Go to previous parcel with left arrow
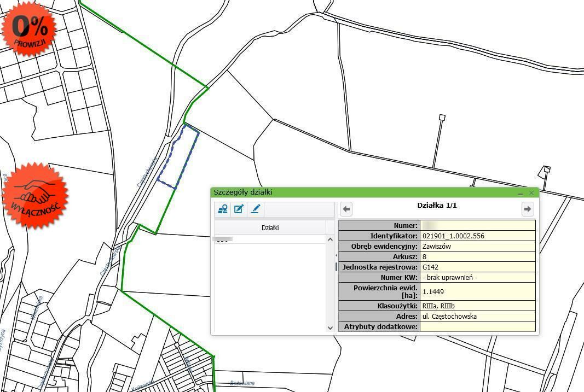This screenshot has width=584, height=392. (x=346, y=209)
